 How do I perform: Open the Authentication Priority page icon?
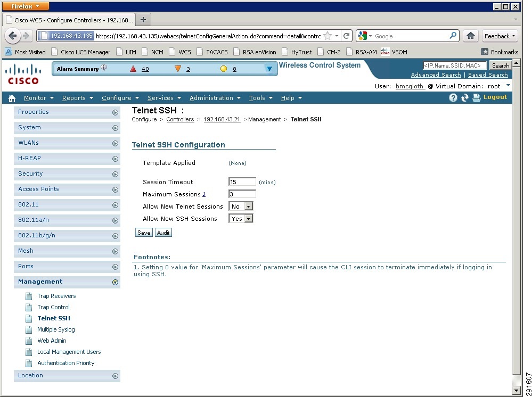tap(29, 363)
